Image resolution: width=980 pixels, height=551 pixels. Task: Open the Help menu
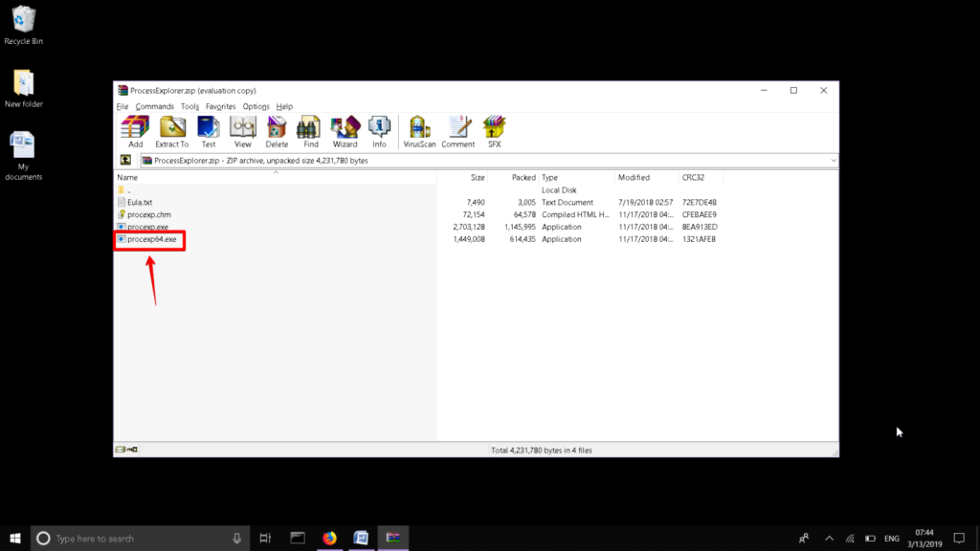[284, 106]
